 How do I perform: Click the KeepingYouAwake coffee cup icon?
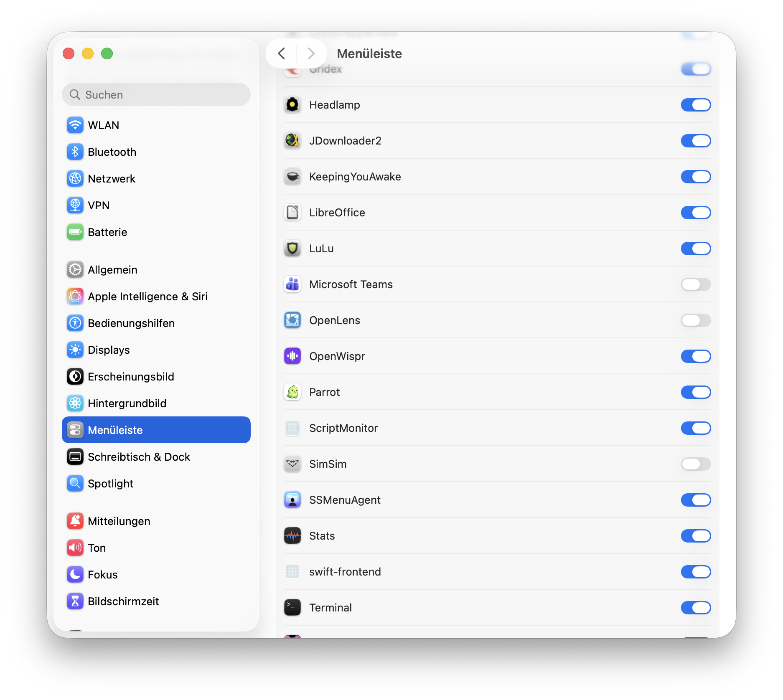292,177
